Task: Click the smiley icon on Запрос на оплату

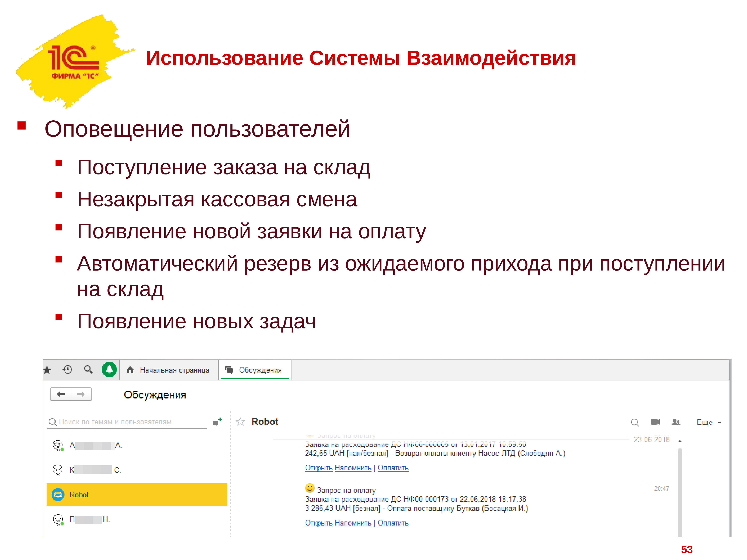Action: tap(310, 488)
